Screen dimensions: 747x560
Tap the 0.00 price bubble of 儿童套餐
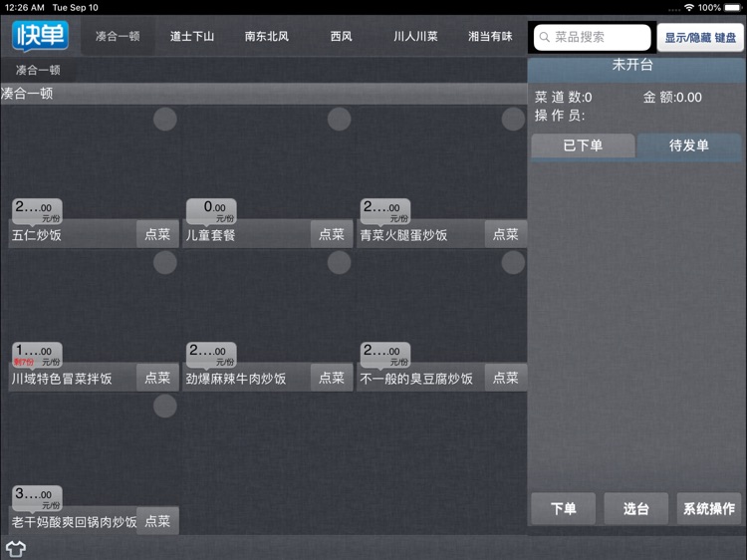click(211, 211)
